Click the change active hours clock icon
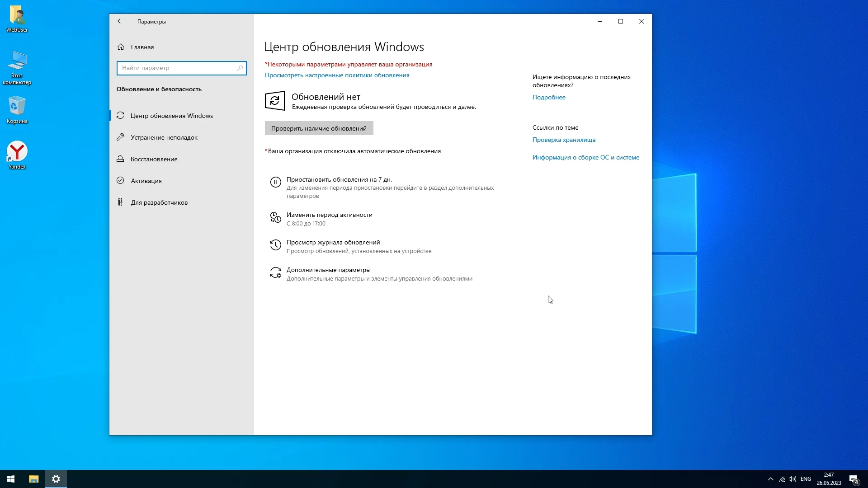This screenshot has width=868, height=488. [275, 217]
